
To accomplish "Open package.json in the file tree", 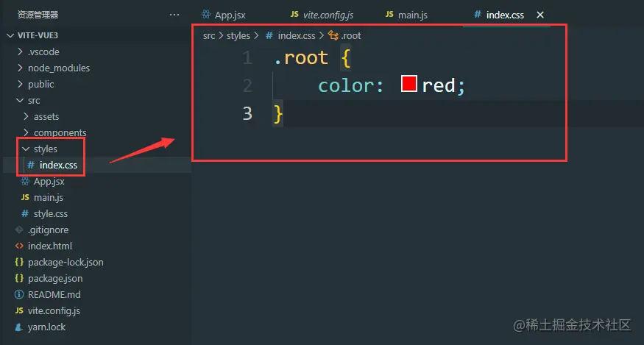I will (55, 279).
